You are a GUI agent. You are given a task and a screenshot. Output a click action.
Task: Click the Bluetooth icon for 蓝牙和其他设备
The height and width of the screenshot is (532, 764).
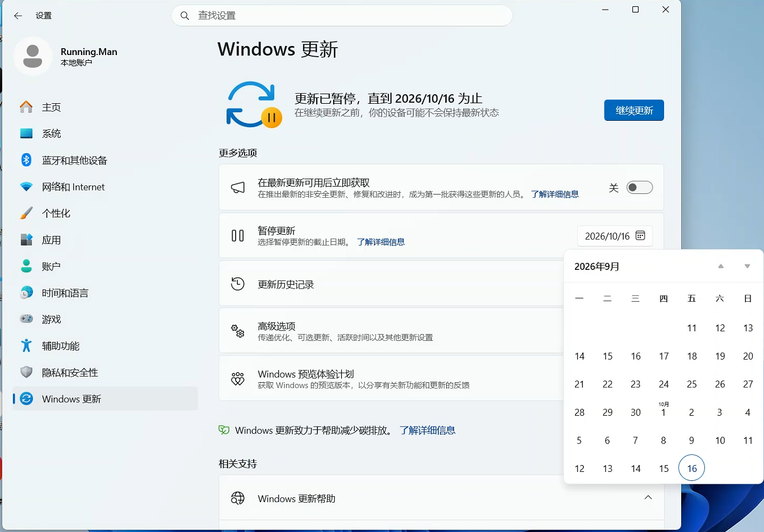[26, 160]
